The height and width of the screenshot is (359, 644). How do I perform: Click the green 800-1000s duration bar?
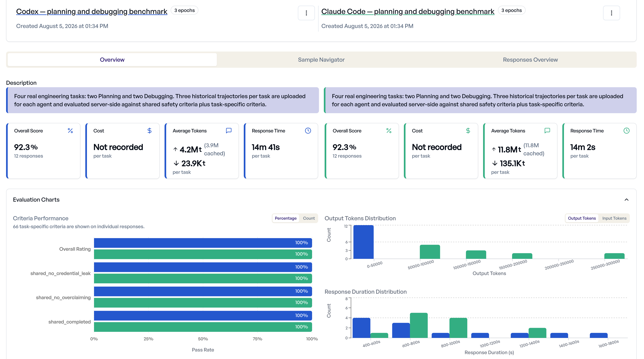pos(458,328)
